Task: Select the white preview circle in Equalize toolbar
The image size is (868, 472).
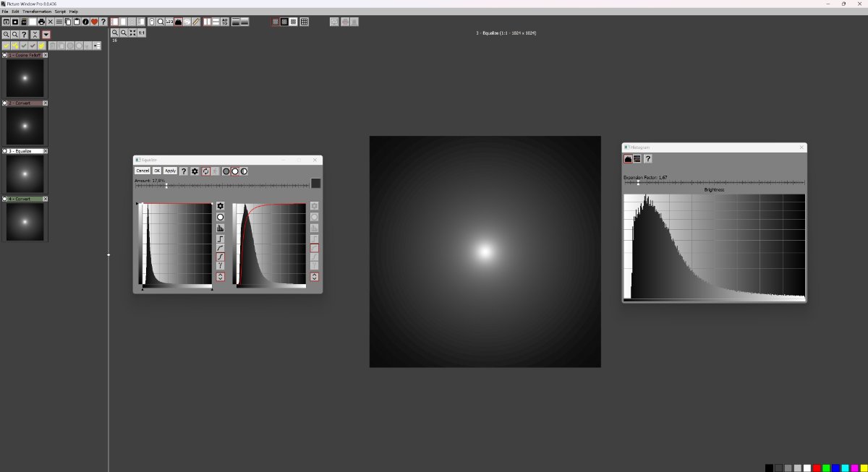Action: [x=235, y=171]
